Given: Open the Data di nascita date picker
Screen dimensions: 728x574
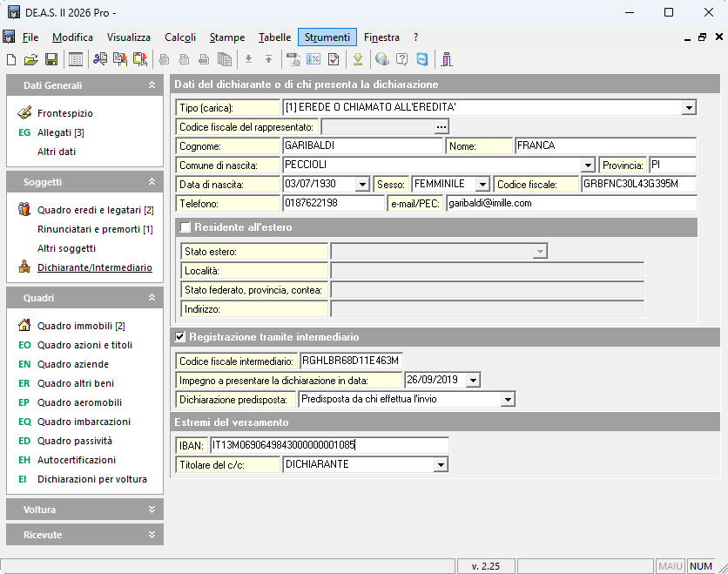Looking at the screenshot, I should point(362,185).
